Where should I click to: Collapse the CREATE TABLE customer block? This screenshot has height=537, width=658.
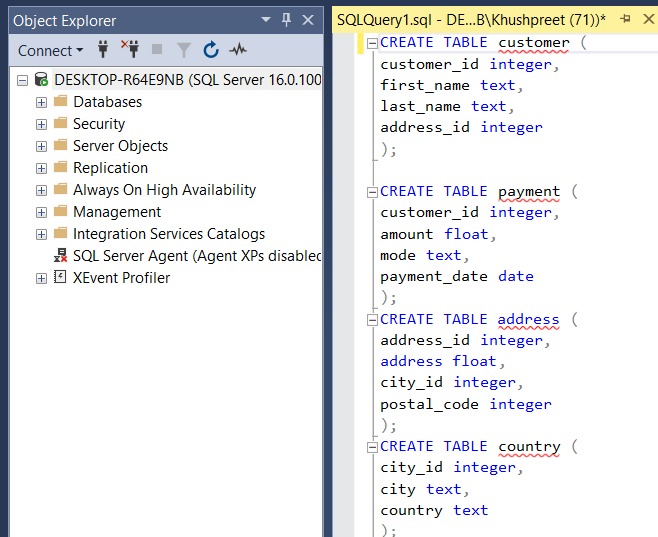click(x=372, y=43)
